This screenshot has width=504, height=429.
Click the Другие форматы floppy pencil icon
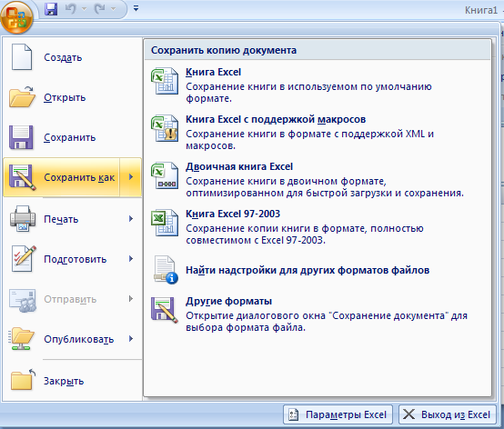click(165, 310)
